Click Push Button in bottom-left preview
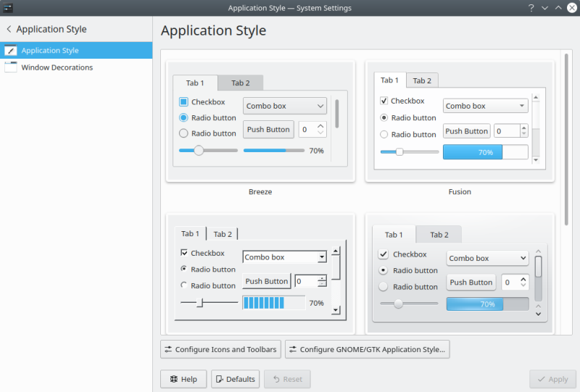 pyautogui.click(x=266, y=281)
